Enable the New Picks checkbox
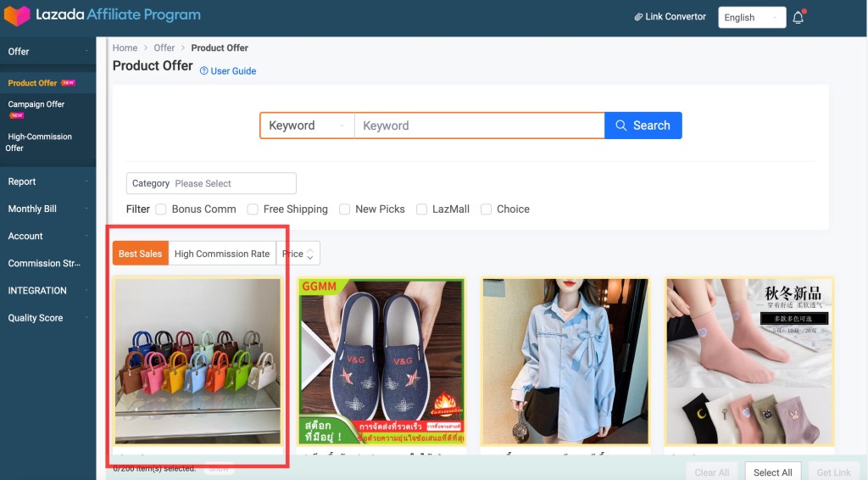Viewport: 868px width, 480px height. coord(344,209)
